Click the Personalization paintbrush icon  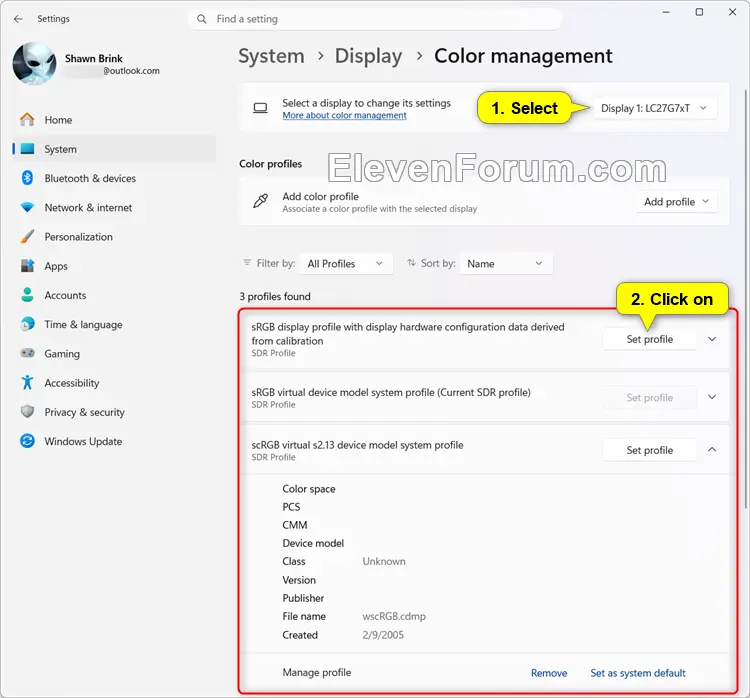[27, 237]
